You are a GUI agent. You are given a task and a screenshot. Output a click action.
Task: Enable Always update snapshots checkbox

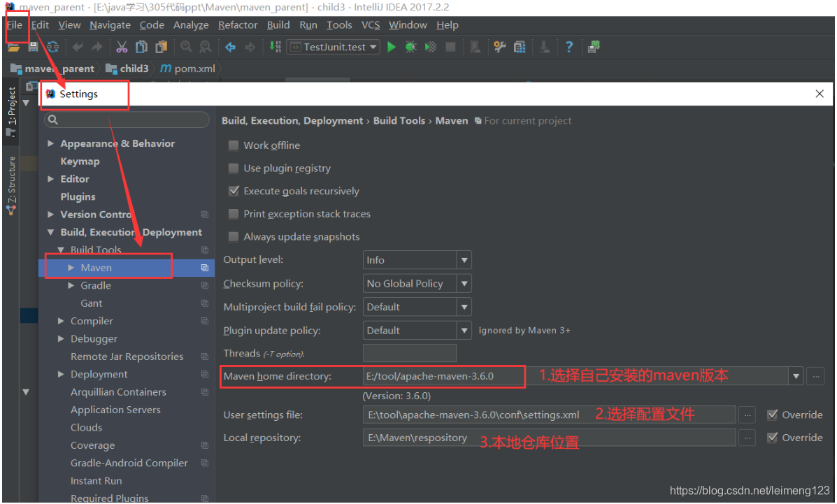(234, 236)
